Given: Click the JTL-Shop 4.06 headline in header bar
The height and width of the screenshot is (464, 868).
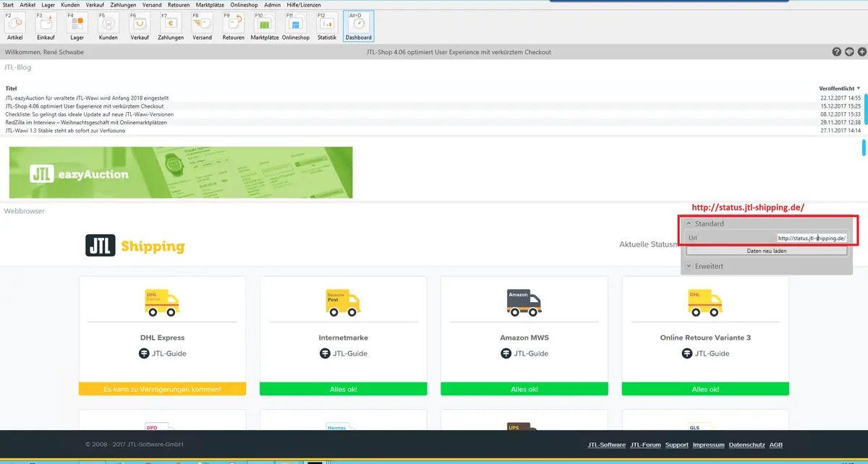Looking at the screenshot, I should coord(459,52).
